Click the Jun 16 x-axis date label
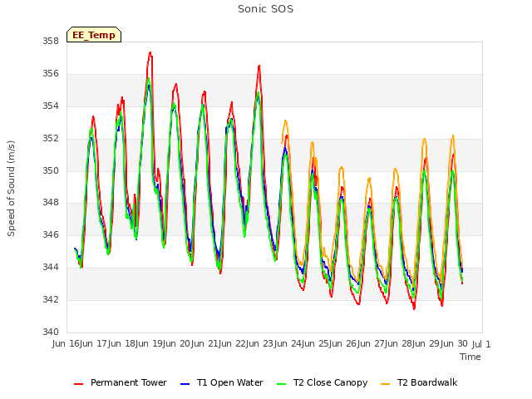 tap(66, 343)
